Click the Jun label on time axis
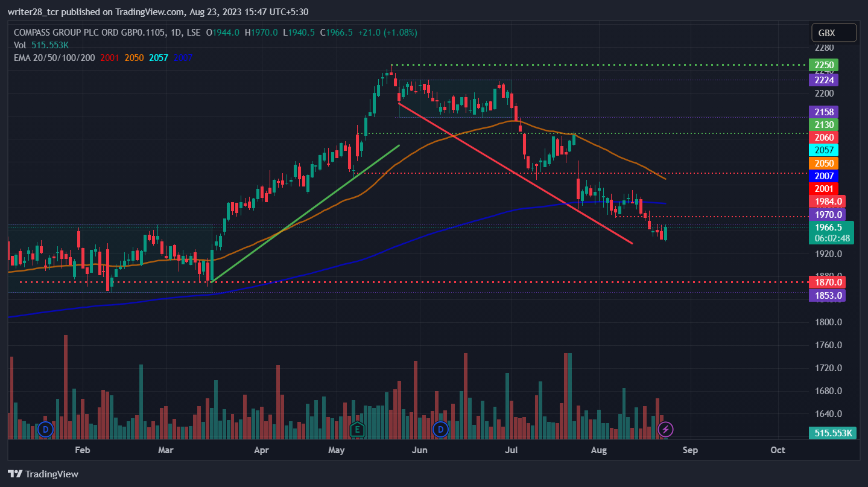Image resolution: width=868 pixels, height=487 pixels. coord(419,450)
